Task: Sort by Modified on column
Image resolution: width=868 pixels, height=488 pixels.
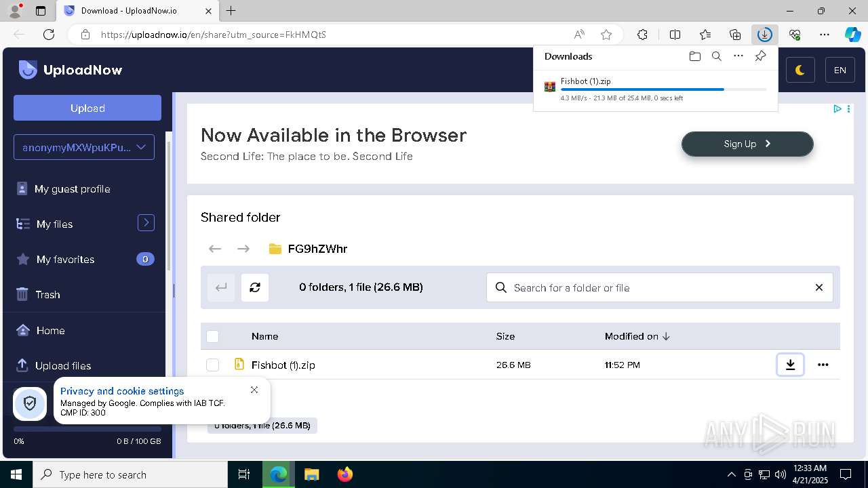Action: pos(637,336)
